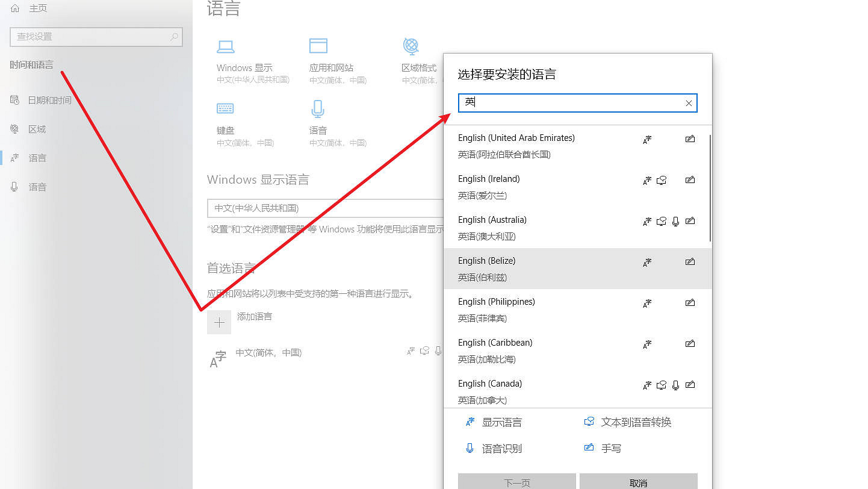Clear the search box with the X icon
868x489 pixels.
click(x=688, y=103)
